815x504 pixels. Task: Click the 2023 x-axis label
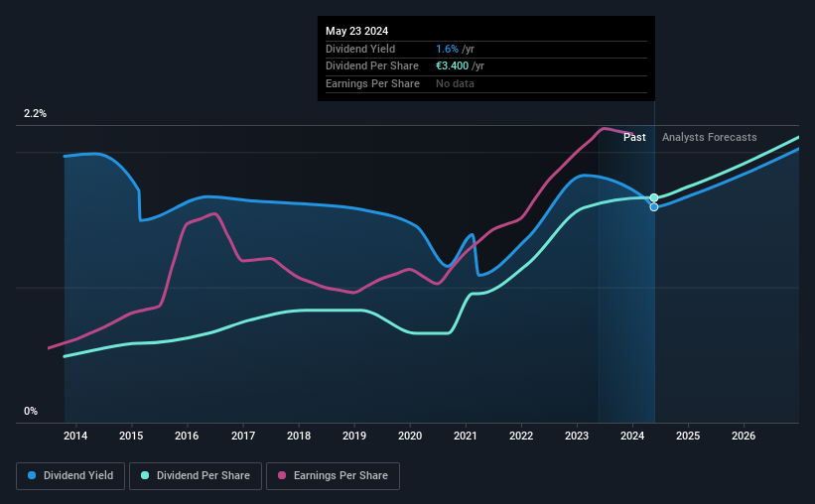pos(577,436)
